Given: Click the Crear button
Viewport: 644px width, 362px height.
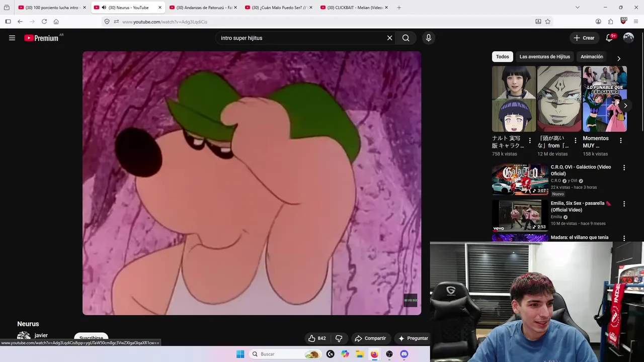Looking at the screenshot, I should [x=584, y=38].
